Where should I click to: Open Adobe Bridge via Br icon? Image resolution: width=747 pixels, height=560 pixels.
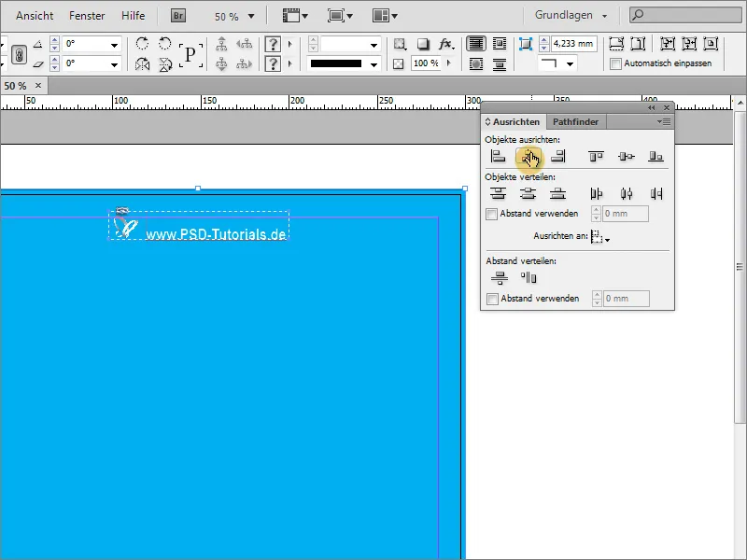coord(177,16)
